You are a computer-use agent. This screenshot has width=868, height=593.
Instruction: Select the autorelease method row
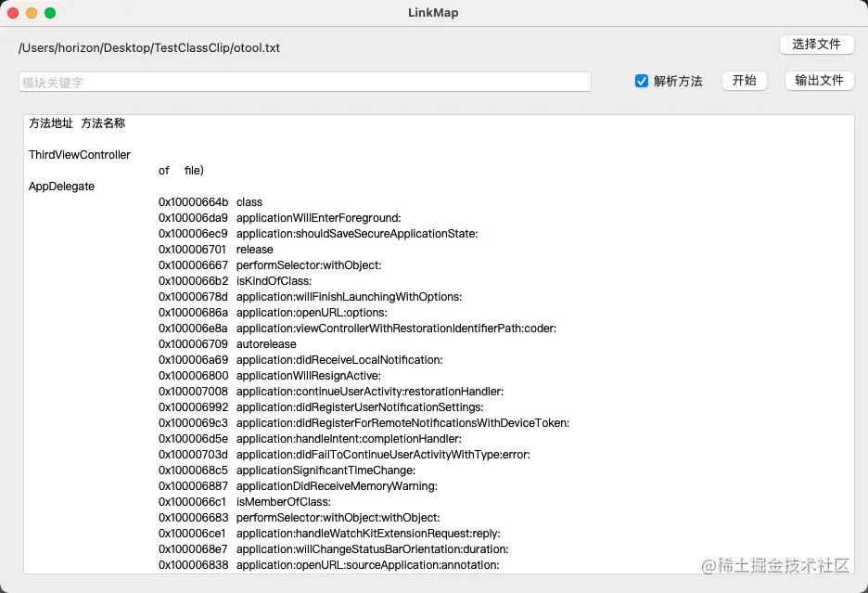click(x=227, y=344)
